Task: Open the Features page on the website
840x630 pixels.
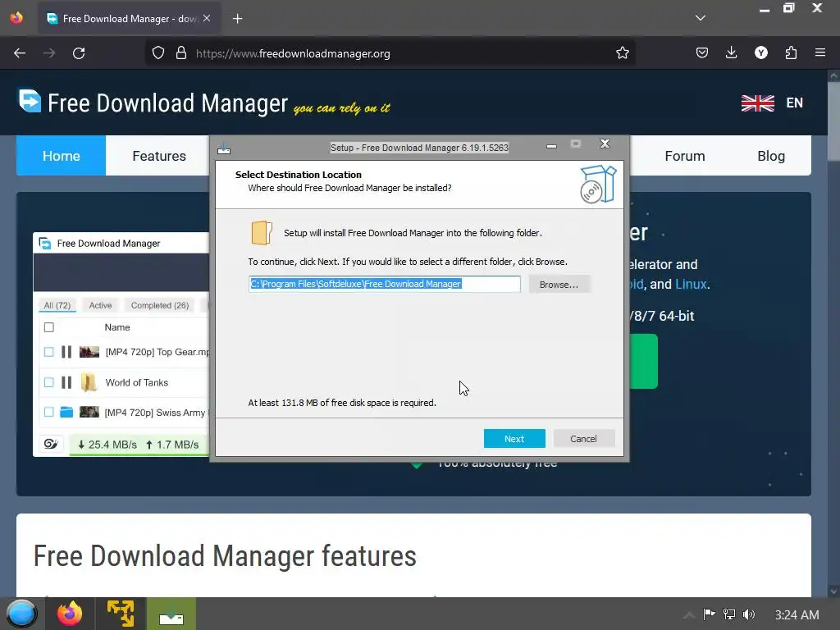Action: click(x=159, y=156)
